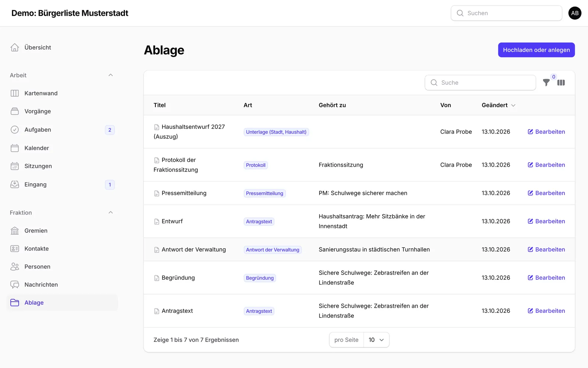Click the Ablage folder icon
This screenshot has width=588, height=368.
click(15, 303)
